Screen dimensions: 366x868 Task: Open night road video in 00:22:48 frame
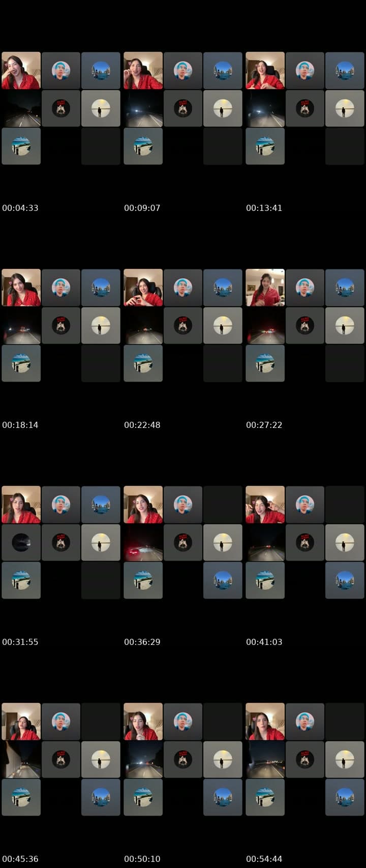click(143, 325)
